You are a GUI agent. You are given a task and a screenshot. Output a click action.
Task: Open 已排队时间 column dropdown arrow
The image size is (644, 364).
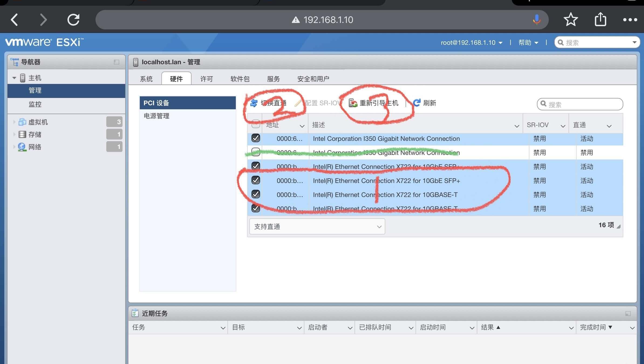tap(411, 328)
